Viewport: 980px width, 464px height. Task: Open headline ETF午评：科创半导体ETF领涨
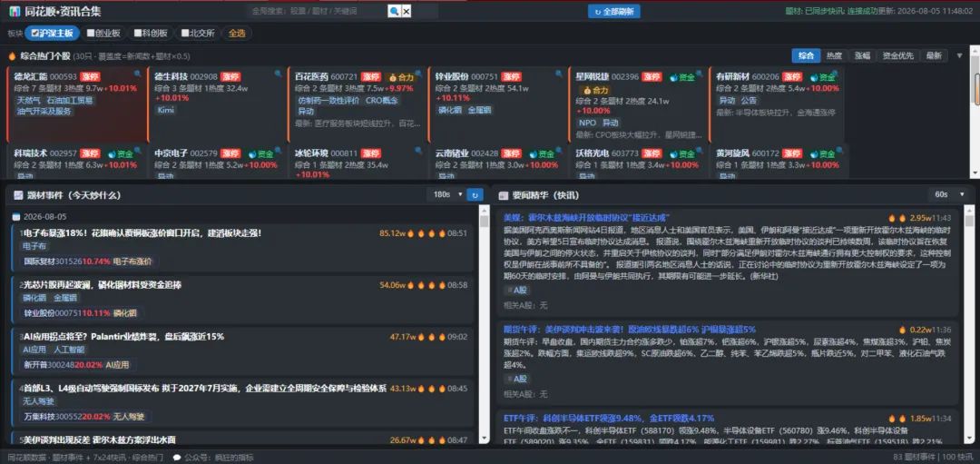[x=609, y=418]
